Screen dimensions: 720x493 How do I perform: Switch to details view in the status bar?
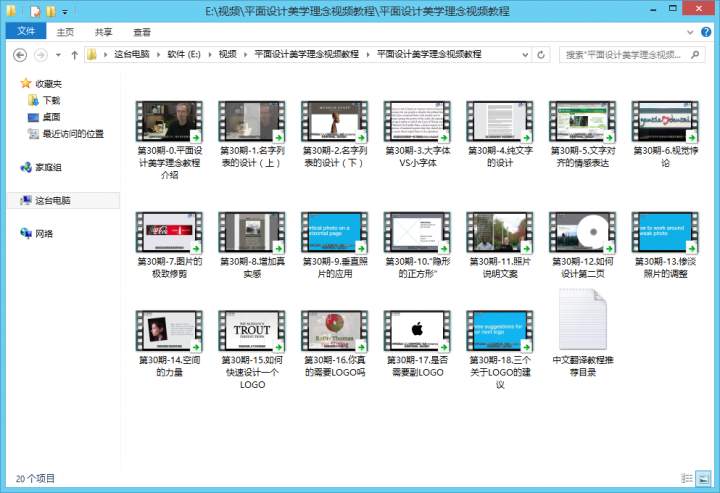coord(688,479)
